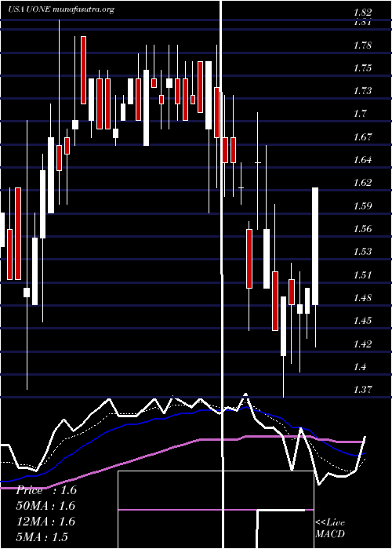Screen dimensions: 392x549
Task: Select the '5MA : 1.5' legend entry
Action: 42,536
